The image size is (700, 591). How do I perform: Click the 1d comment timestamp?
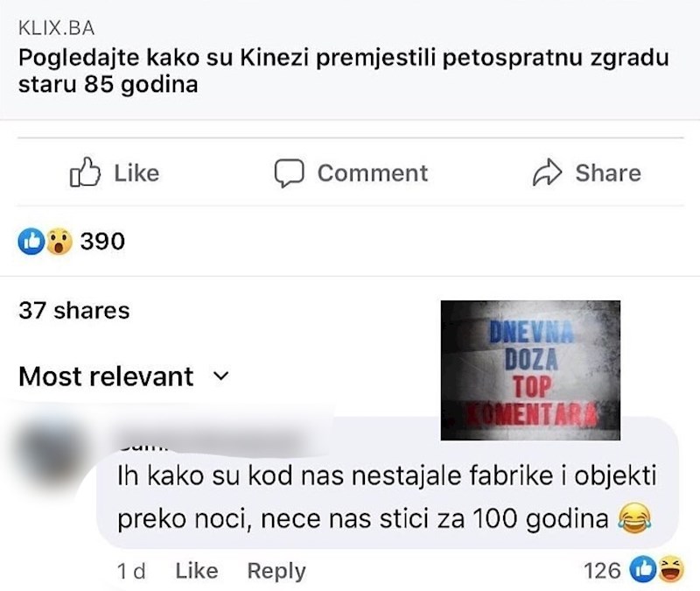pyautogui.click(x=130, y=571)
